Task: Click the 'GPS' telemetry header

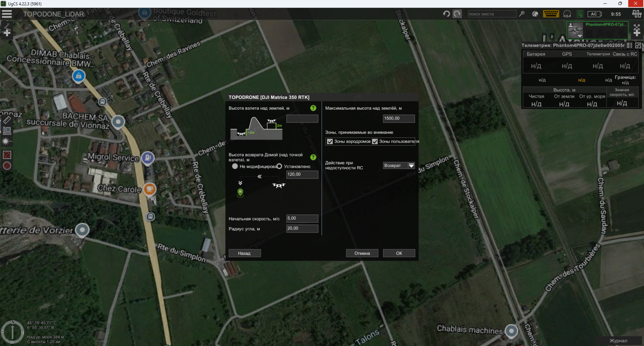Action: point(567,54)
